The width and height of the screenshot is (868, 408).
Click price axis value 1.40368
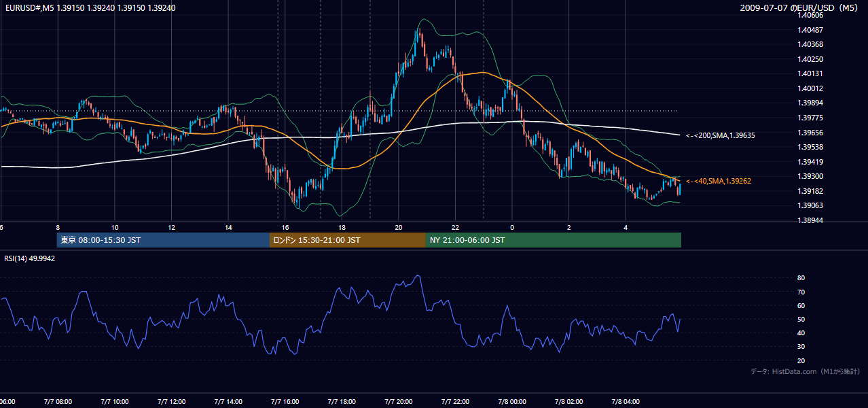click(810, 44)
